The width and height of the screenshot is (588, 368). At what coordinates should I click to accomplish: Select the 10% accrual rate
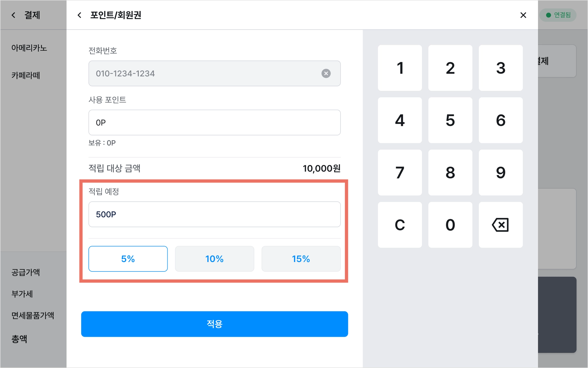pos(214,259)
